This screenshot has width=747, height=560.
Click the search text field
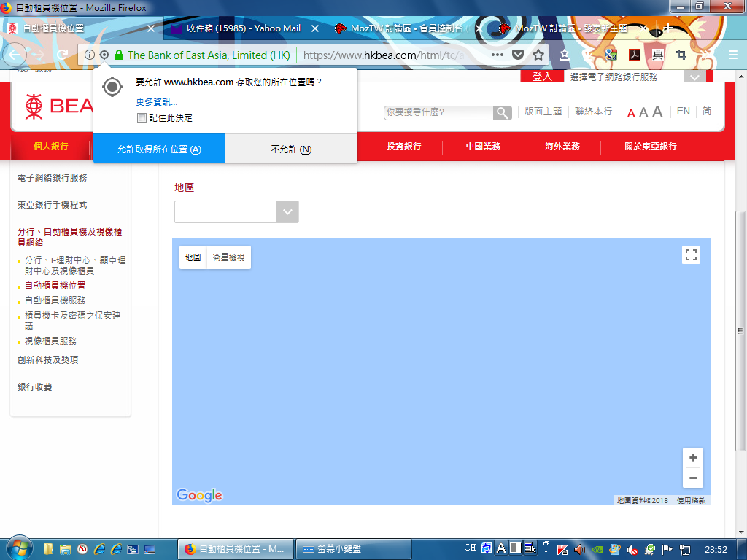coord(438,112)
